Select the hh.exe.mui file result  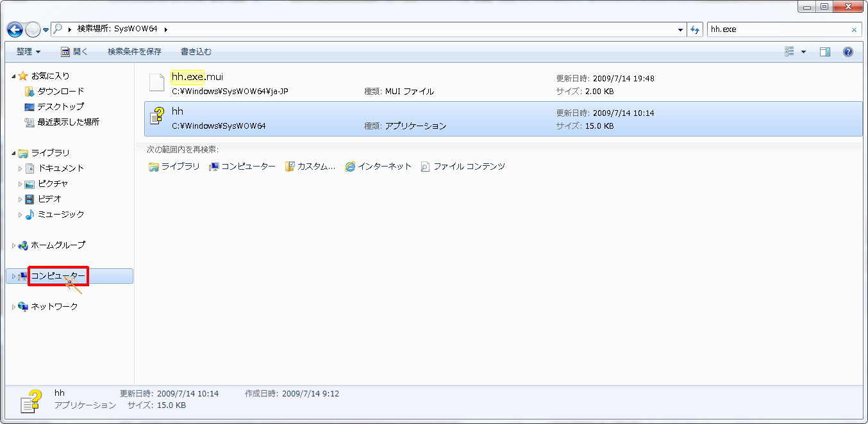click(x=503, y=84)
